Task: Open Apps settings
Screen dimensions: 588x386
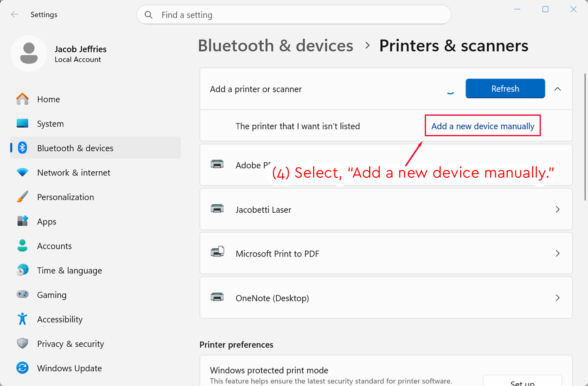Action: 96,222
